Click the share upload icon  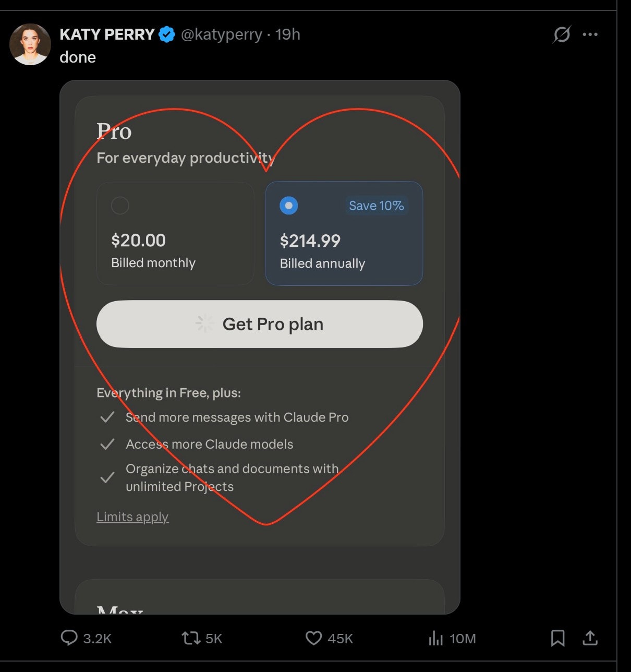tap(590, 638)
